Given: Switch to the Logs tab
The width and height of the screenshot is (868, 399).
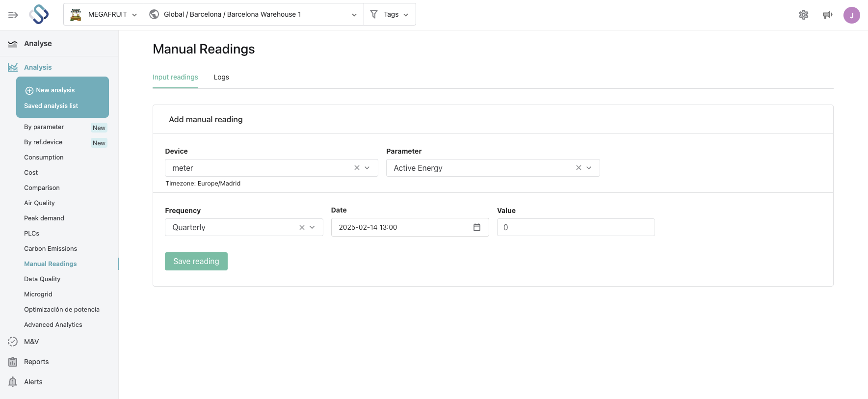Looking at the screenshot, I should click(x=221, y=77).
